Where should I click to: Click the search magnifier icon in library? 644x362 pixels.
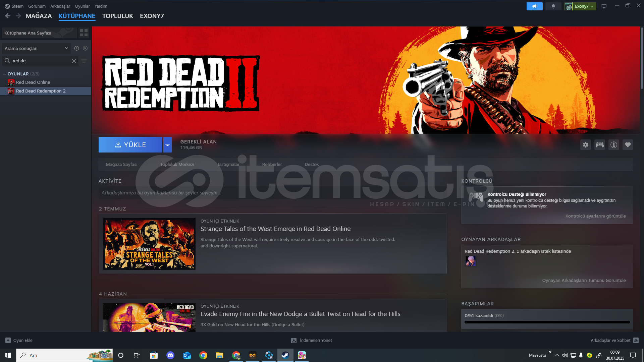click(x=7, y=61)
